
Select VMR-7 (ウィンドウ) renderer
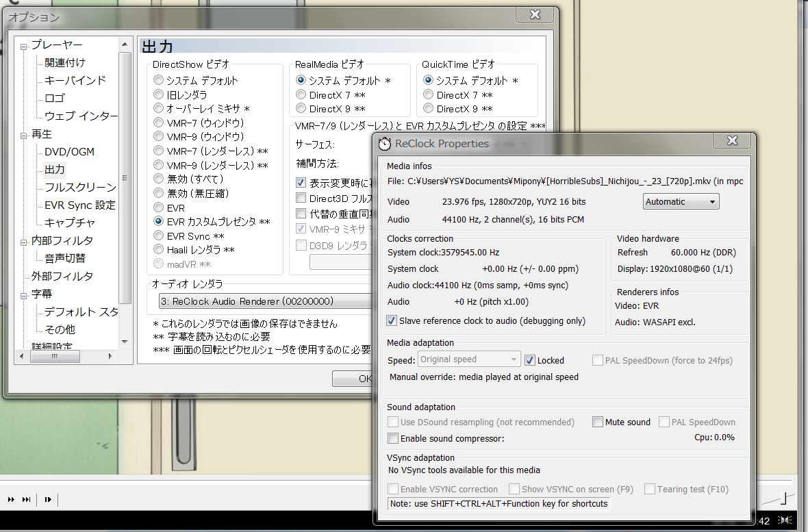click(158, 123)
